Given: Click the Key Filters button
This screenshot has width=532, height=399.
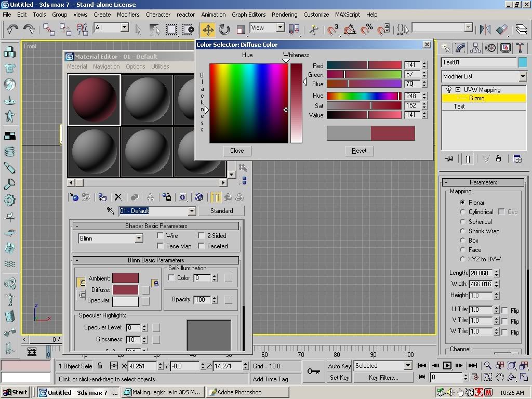Looking at the screenshot, I should pos(383,378).
